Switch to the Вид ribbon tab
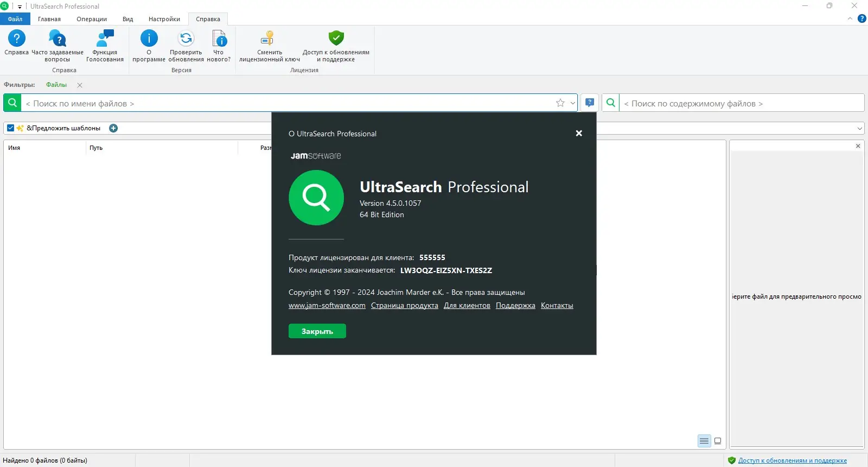This screenshot has height=467, width=868. tap(128, 19)
